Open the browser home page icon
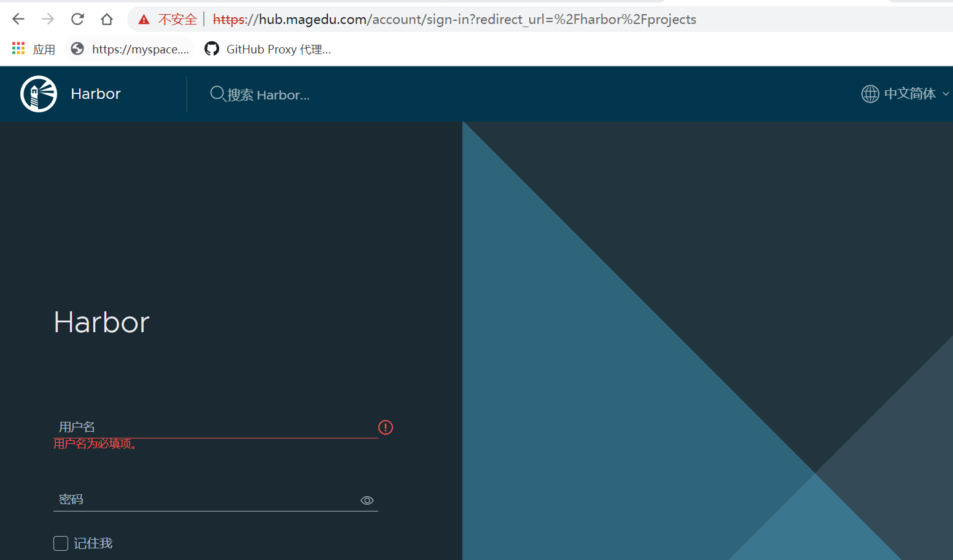 click(107, 19)
